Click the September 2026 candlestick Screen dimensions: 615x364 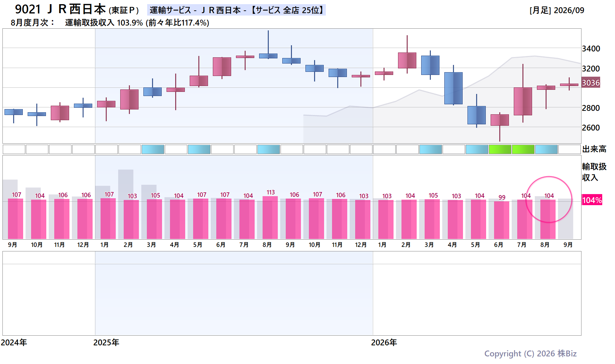569,85
